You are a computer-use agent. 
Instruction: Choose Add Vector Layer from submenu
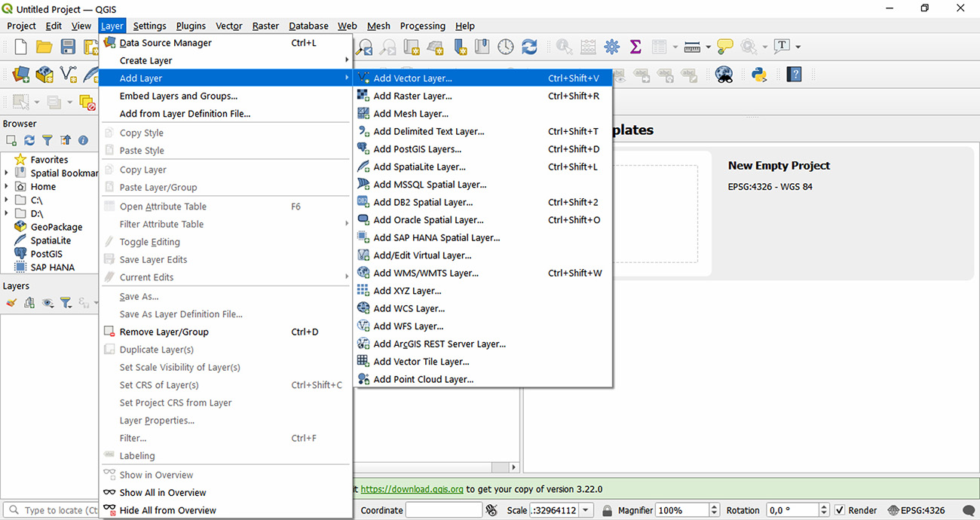pyautogui.click(x=482, y=78)
